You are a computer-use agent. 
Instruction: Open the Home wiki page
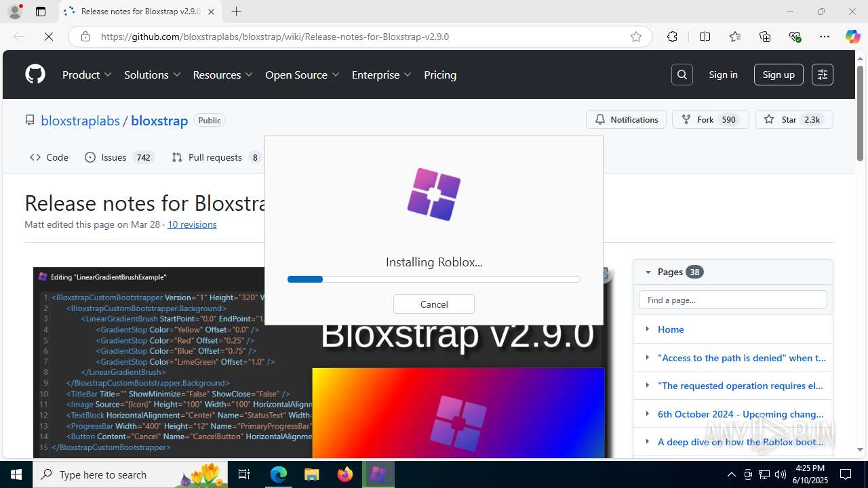tap(671, 329)
